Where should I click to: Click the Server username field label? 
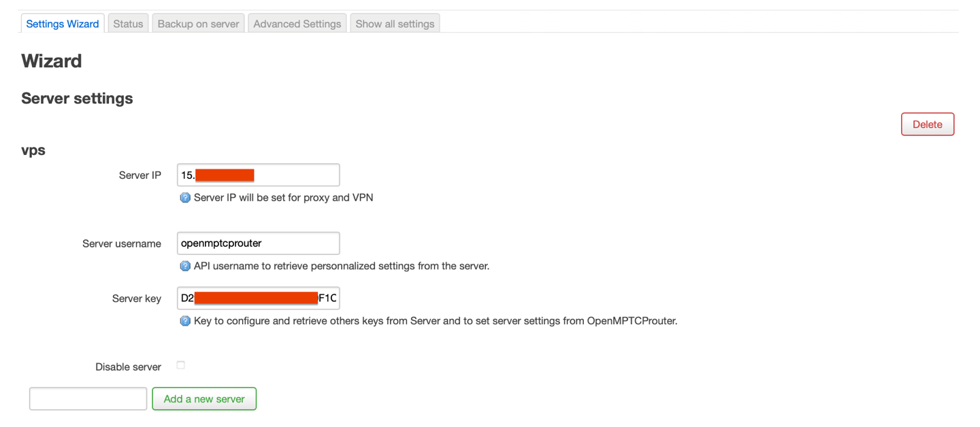pyautogui.click(x=121, y=243)
